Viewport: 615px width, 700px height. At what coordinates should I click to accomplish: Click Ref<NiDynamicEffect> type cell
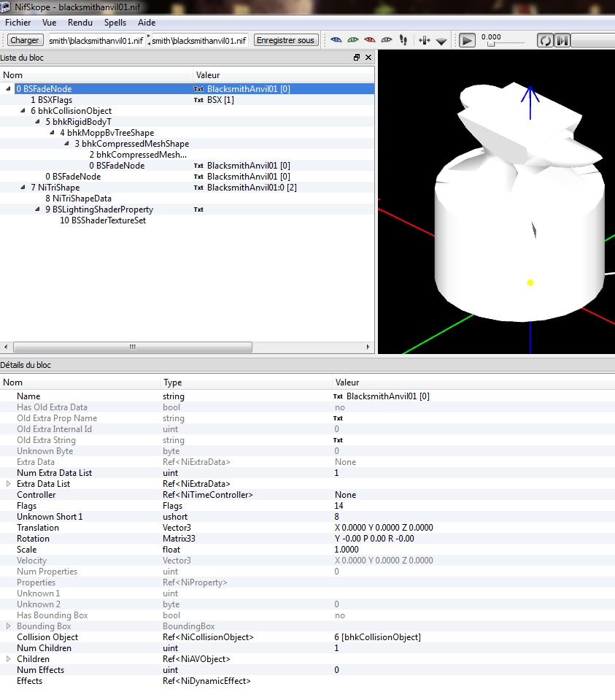click(206, 681)
